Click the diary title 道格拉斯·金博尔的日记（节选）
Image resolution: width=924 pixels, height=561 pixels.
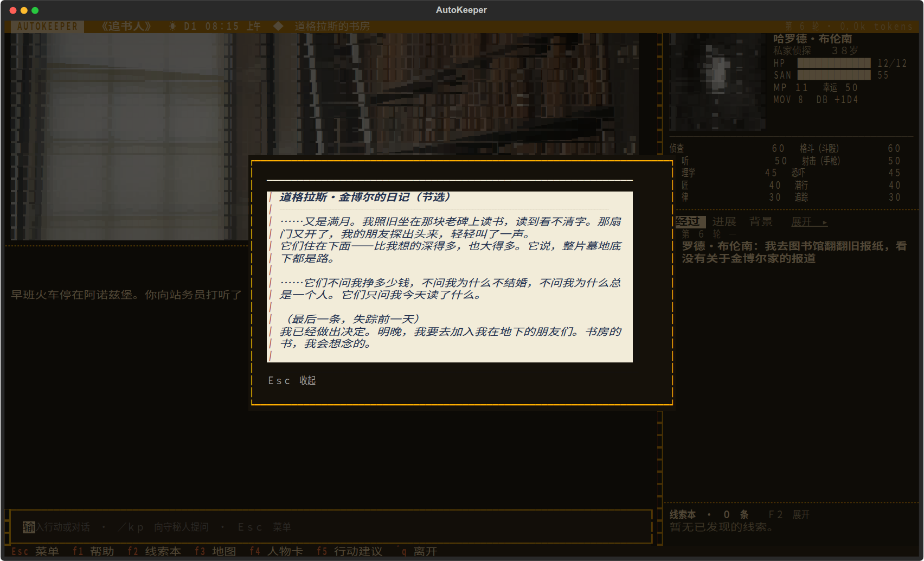364,197
